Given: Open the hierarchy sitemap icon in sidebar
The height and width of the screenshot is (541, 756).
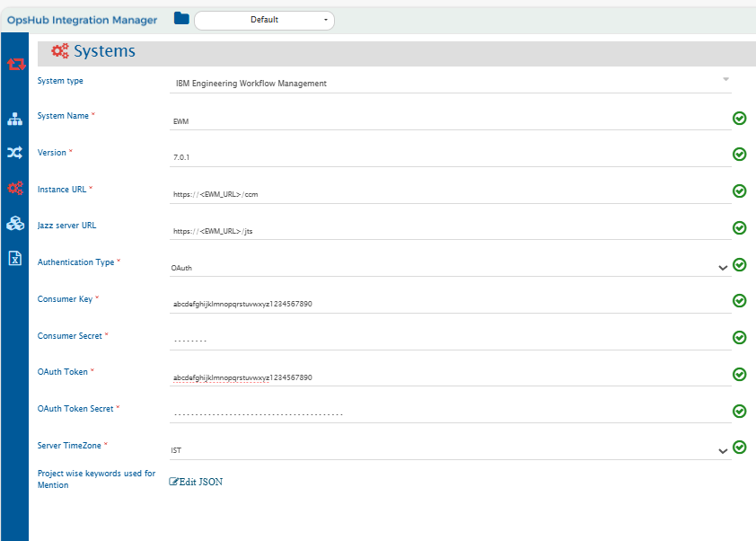Looking at the screenshot, I should point(14,120).
